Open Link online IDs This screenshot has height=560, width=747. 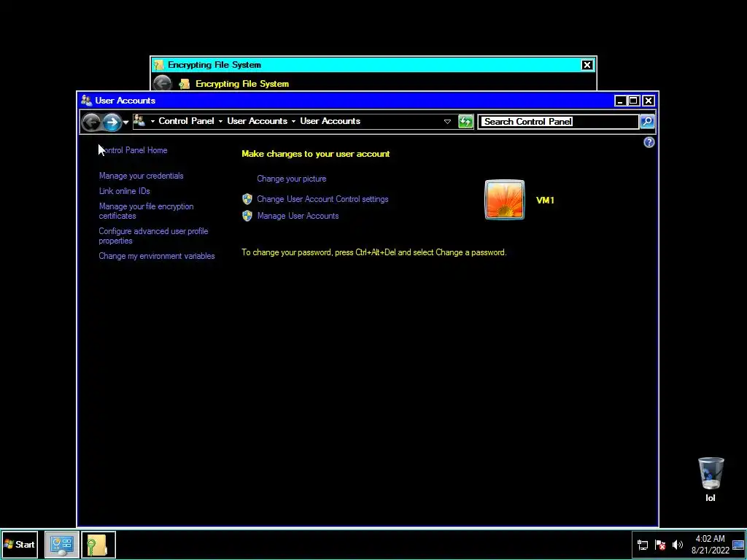(124, 191)
